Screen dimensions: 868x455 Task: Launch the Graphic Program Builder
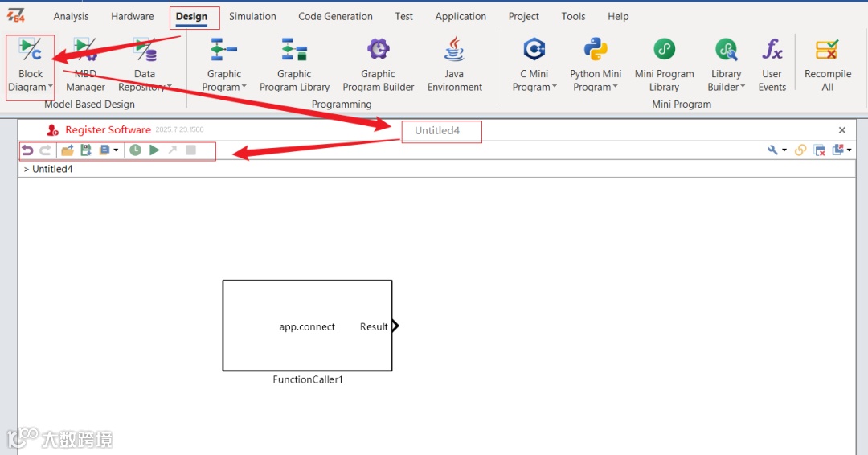pyautogui.click(x=378, y=66)
